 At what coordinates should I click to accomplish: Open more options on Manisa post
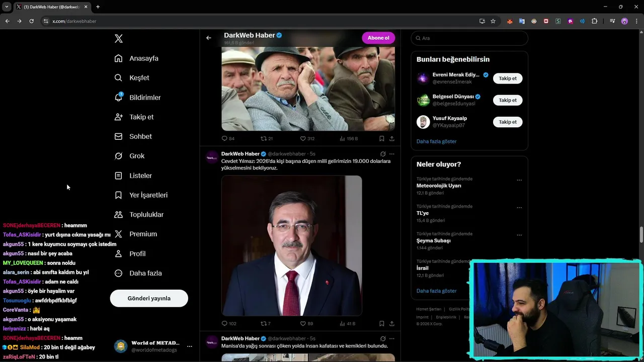coord(392,338)
